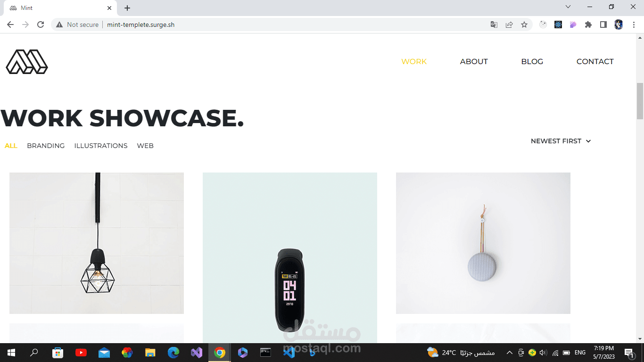Go back with the browser back arrow
644x362 pixels.
coord(10,25)
